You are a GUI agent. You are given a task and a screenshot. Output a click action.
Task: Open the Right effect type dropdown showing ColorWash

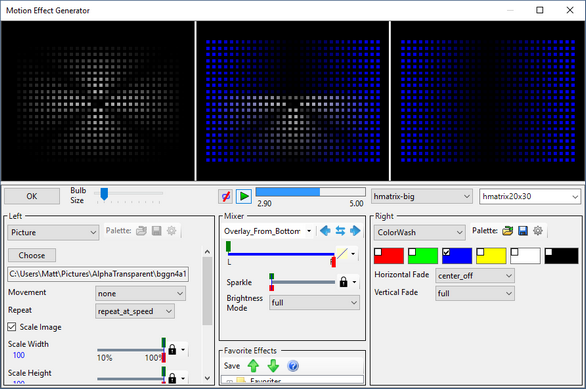click(x=420, y=232)
